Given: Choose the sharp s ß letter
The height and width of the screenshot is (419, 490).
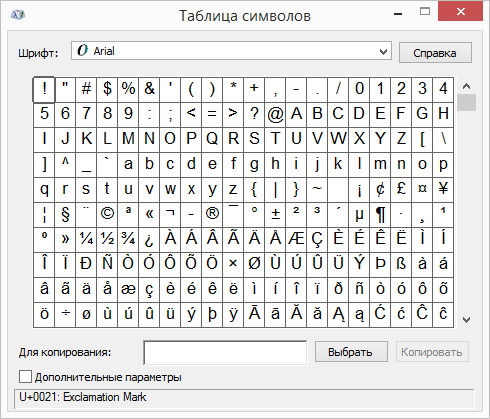Looking at the screenshot, I should [x=401, y=264].
